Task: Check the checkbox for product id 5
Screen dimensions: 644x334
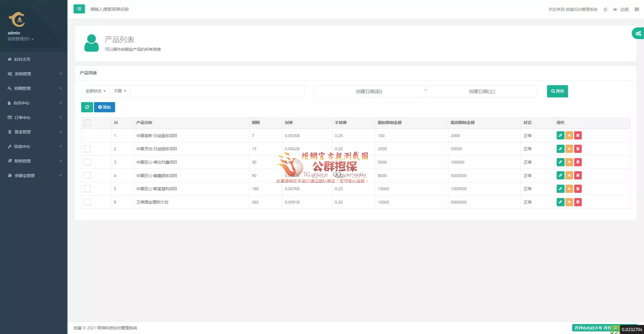Action: [x=87, y=189]
